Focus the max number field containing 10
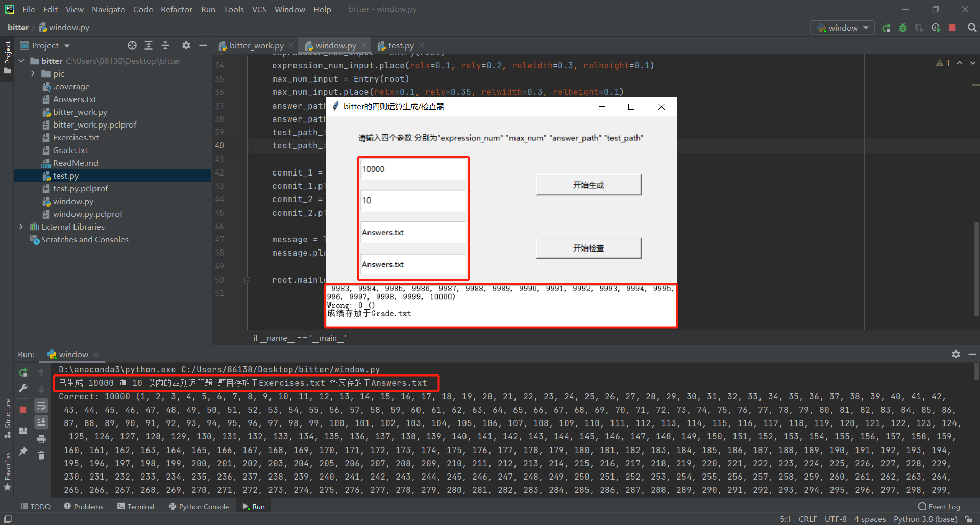The width and height of the screenshot is (980, 525). pos(413,201)
